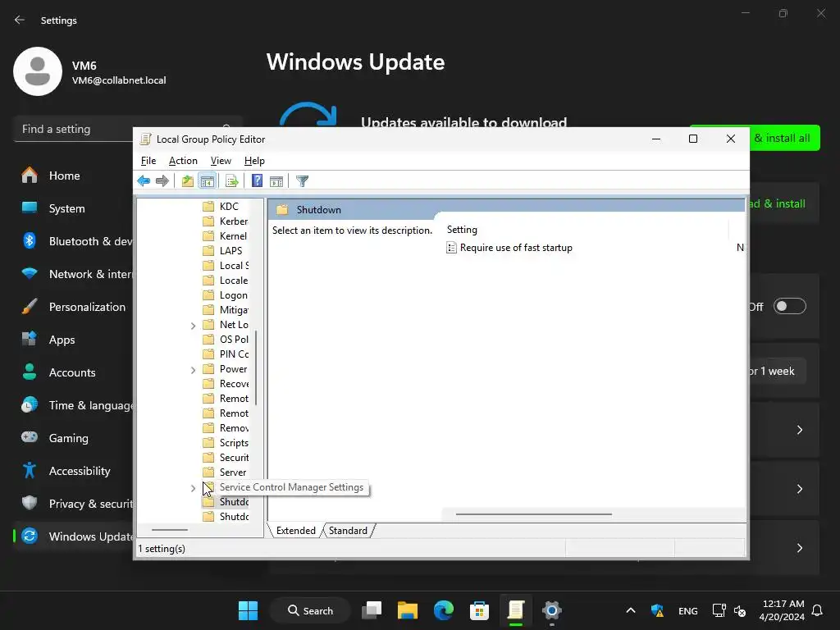Open File Explorer from the taskbar
This screenshot has height=630, width=840.
pyautogui.click(x=408, y=610)
